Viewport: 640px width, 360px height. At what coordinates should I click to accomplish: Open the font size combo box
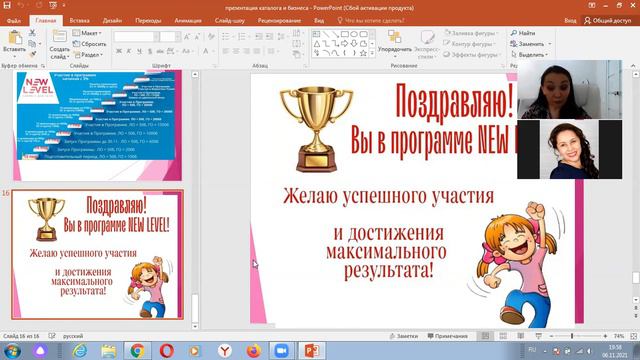(170, 37)
